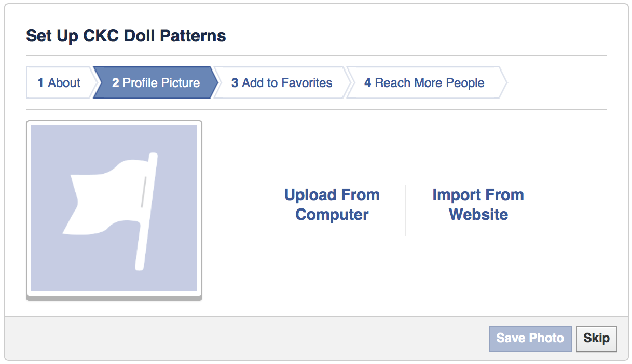632x364 pixels.
Task: Choose Upload From Computer
Action: tap(332, 205)
